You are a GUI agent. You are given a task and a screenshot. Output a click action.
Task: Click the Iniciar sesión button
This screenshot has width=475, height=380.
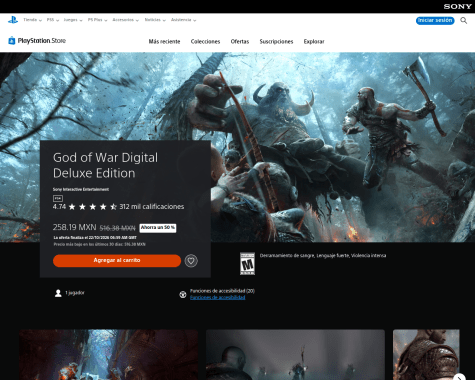(435, 20)
